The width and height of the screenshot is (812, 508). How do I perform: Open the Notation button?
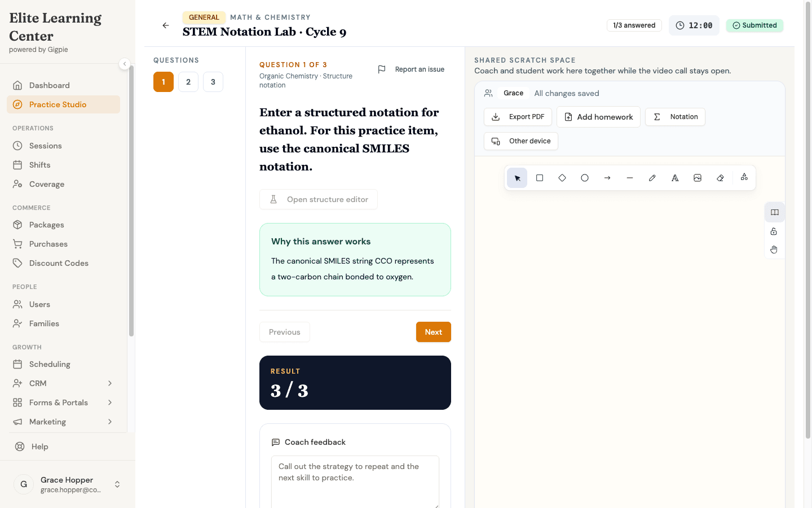(x=675, y=117)
